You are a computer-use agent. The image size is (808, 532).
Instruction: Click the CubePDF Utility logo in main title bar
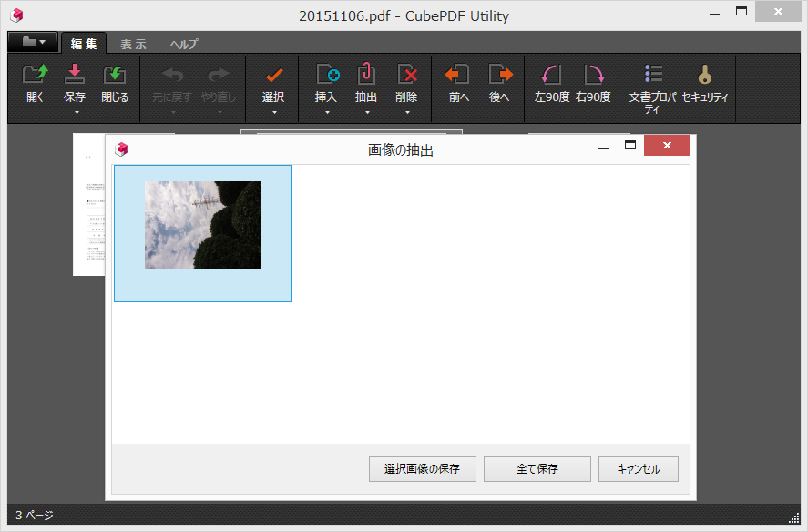click(17, 15)
